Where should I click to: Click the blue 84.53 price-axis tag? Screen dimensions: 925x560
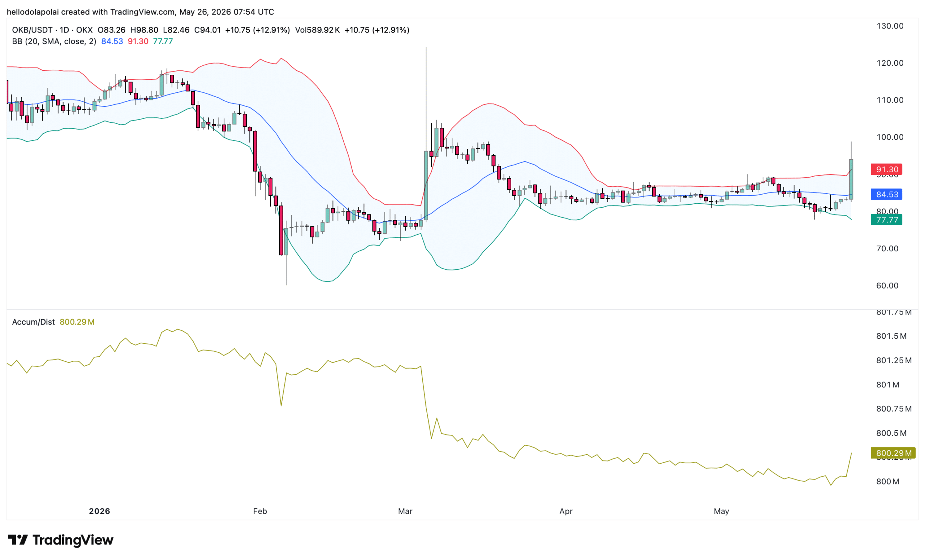click(886, 194)
